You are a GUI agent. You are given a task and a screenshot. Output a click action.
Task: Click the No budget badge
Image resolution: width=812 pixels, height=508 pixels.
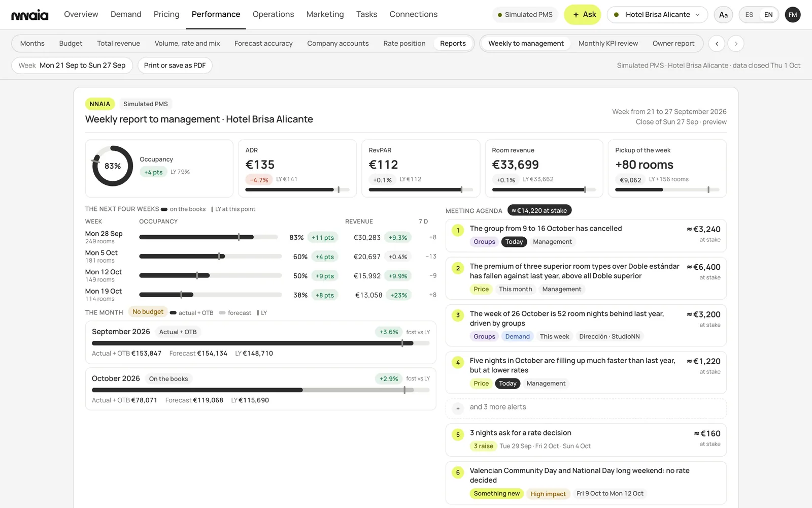click(x=148, y=312)
